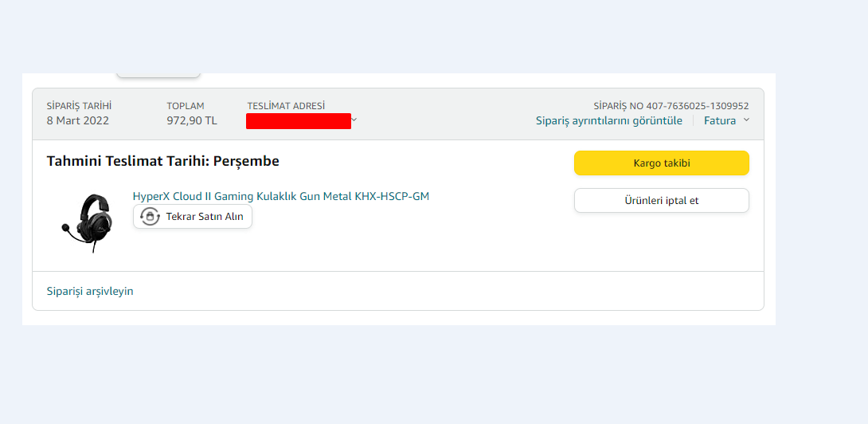Expand the delivery address chevron
This screenshot has width=868, height=424.
(x=355, y=120)
